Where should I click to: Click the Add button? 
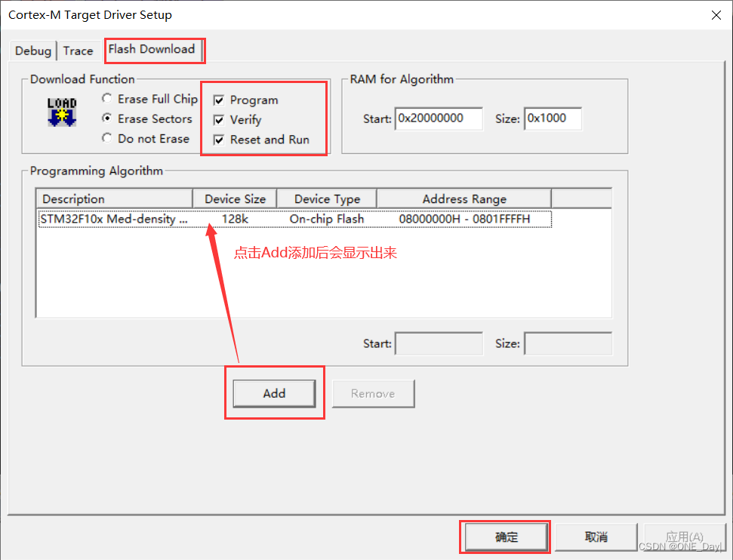tap(275, 394)
